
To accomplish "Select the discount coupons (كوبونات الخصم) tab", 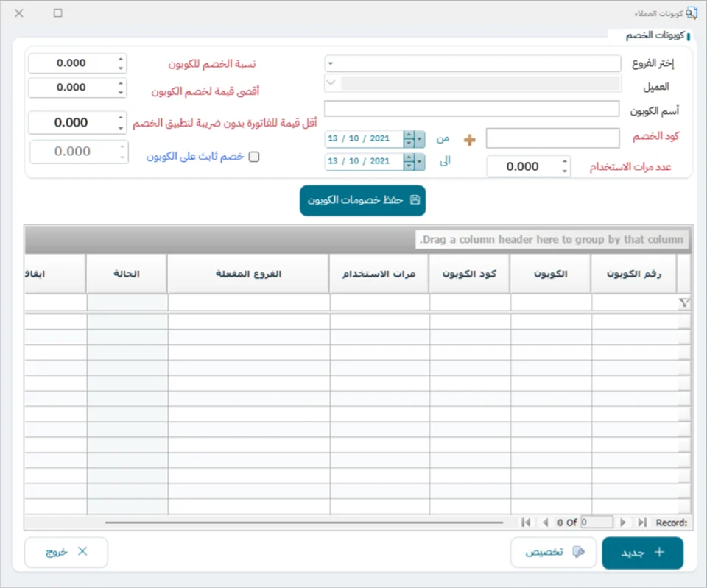I will (656, 35).
